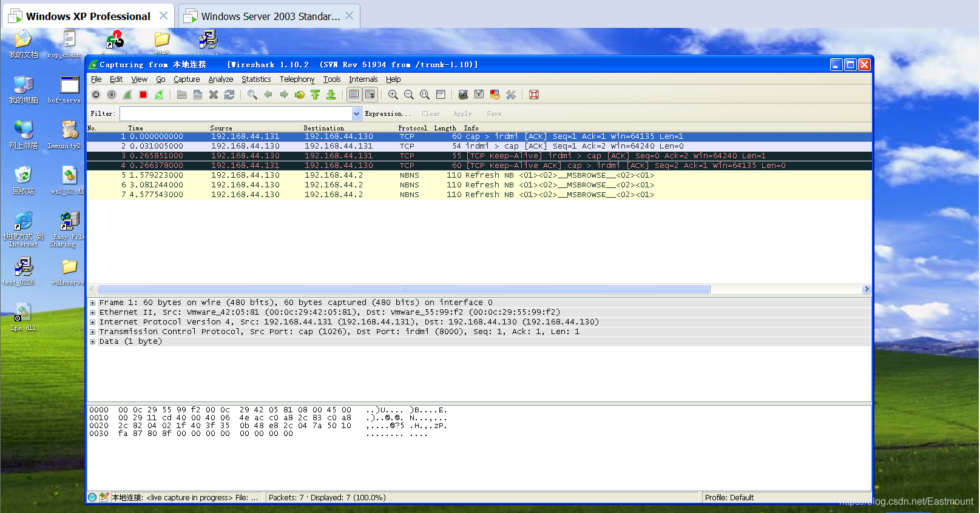Open the filter history dropdown arrow
980x513 pixels.
point(357,113)
